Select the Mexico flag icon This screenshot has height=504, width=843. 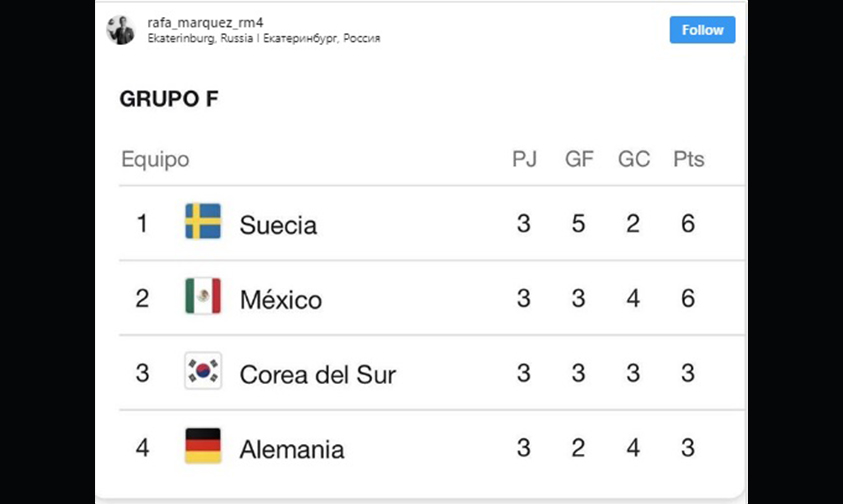(203, 296)
